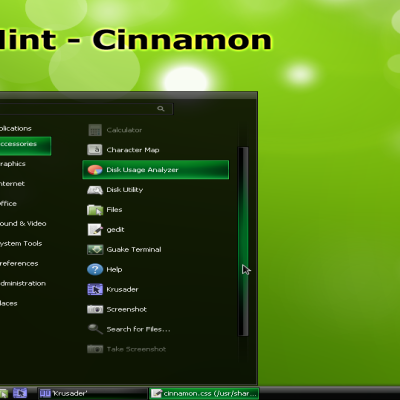Image resolution: width=400 pixels, height=400 pixels.
Task: Select the Preferences category
Action: coord(19,263)
